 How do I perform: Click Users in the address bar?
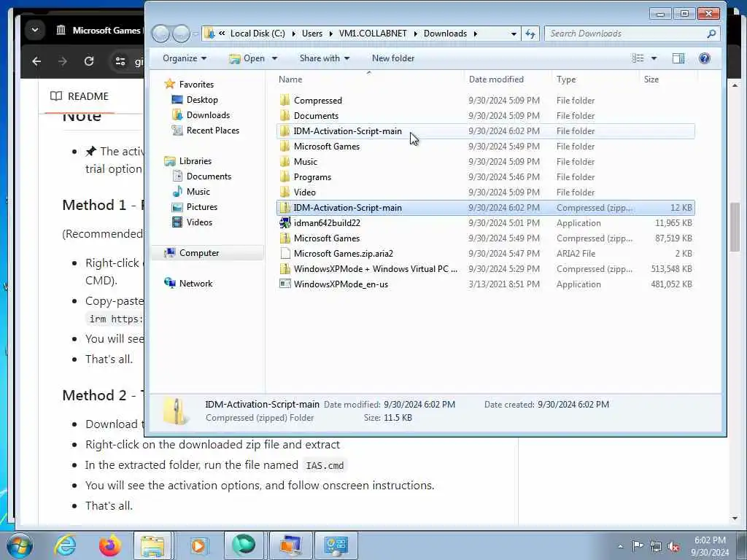click(312, 34)
